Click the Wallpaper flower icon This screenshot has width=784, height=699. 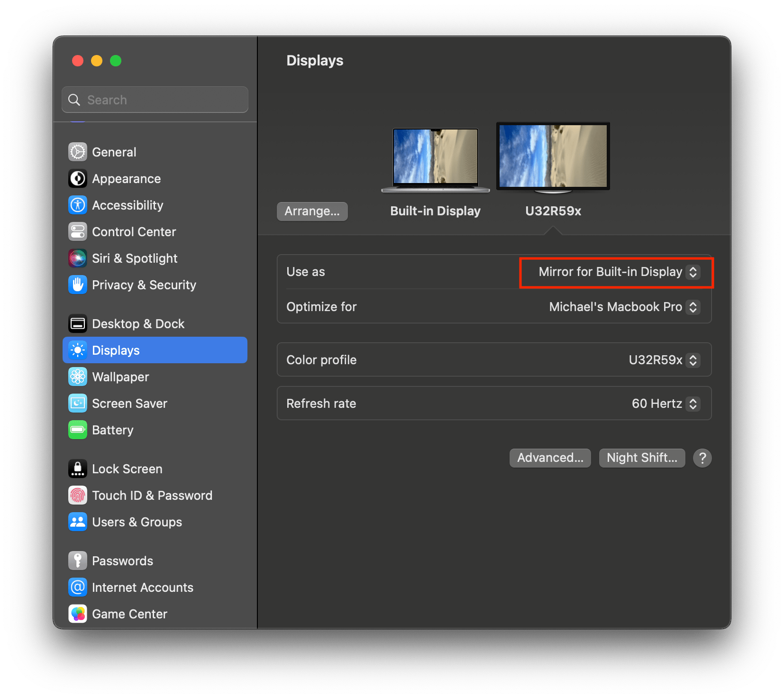(x=77, y=377)
